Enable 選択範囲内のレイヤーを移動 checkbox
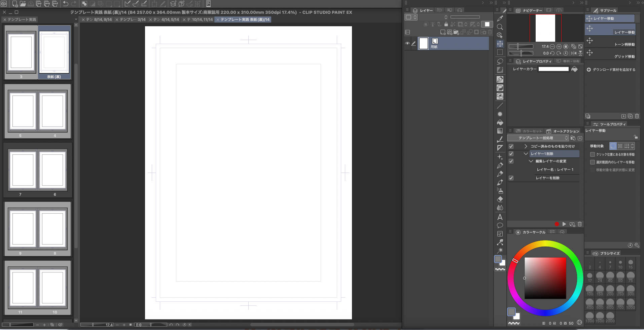644x330 pixels. click(x=593, y=162)
